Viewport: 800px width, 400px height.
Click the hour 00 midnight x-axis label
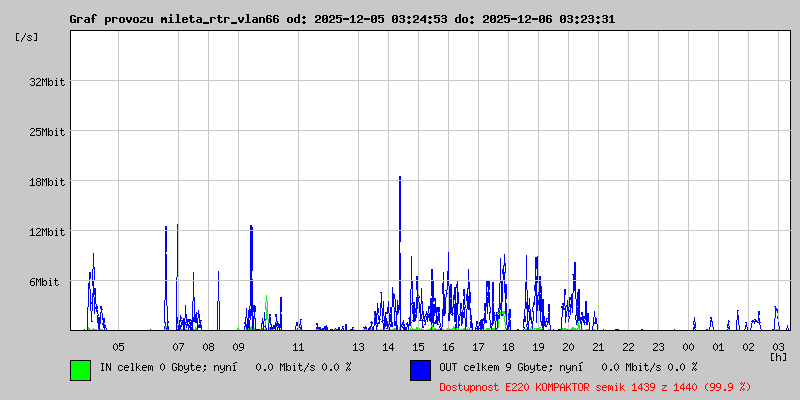(x=688, y=347)
